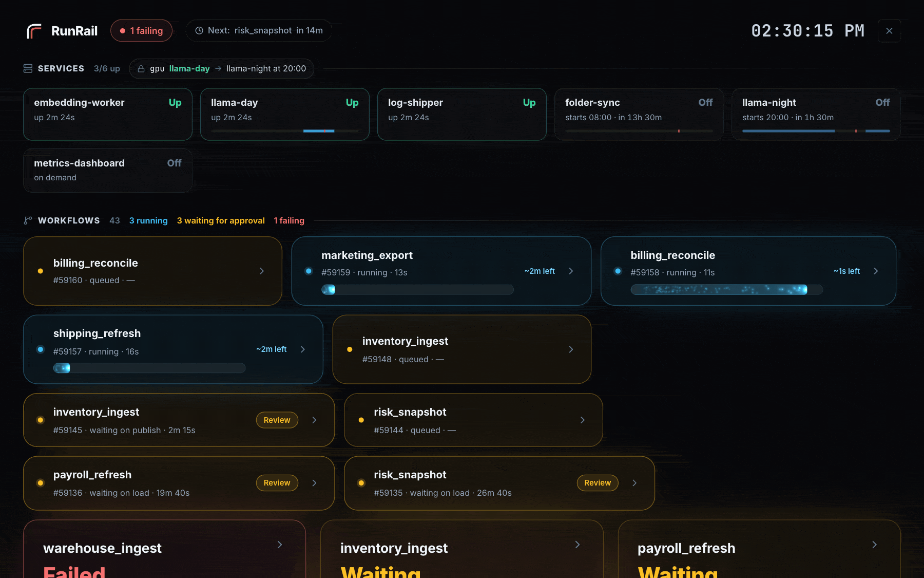Click billing_reconcile #59158 progress bar
This screenshot has width=924, height=578.
pyautogui.click(x=726, y=290)
